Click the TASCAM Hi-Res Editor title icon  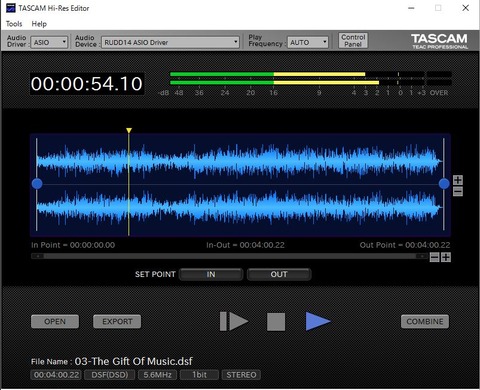tap(11, 8)
